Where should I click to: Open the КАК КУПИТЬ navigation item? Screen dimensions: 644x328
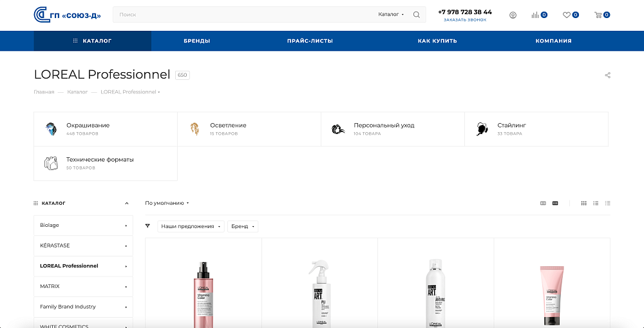(x=437, y=41)
